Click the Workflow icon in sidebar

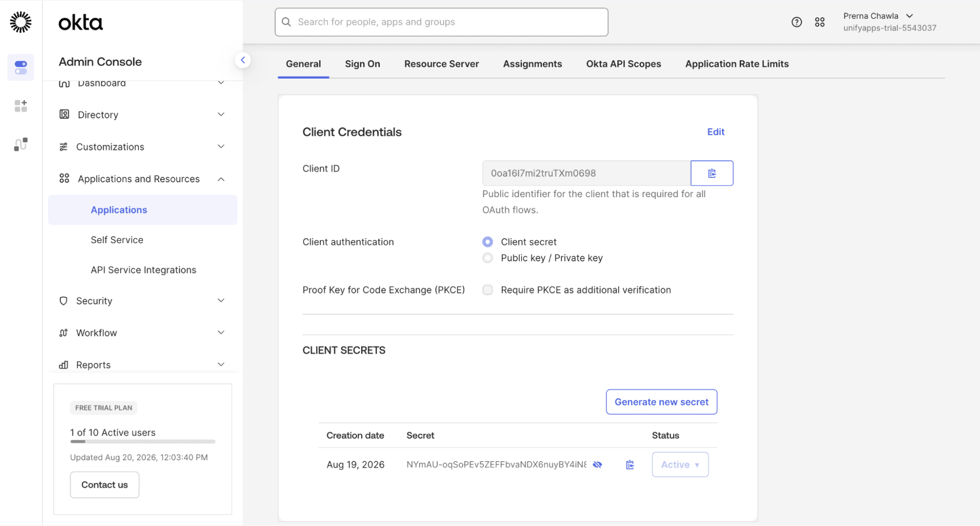tap(63, 333)
